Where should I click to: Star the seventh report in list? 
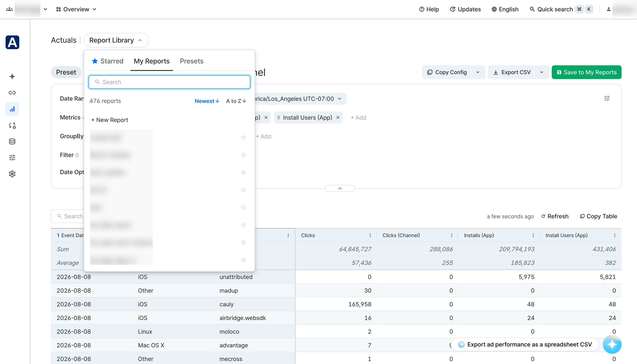[243, 243]
